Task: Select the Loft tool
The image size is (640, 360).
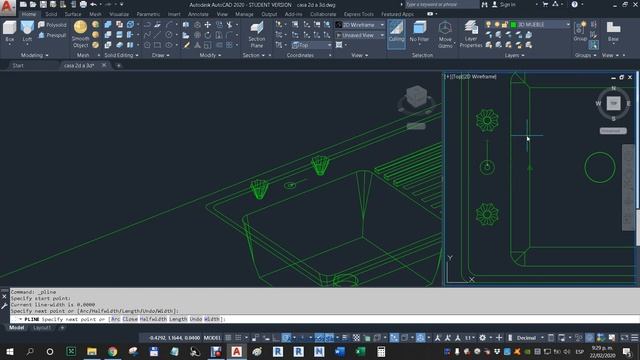Action: tap(27, 31)
